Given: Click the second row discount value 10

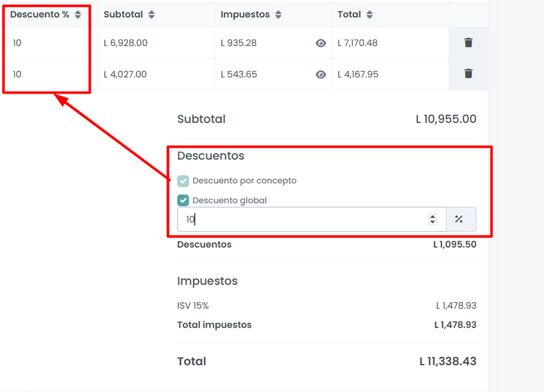Looking at the screenshot, I should click(x=17, y=74).
